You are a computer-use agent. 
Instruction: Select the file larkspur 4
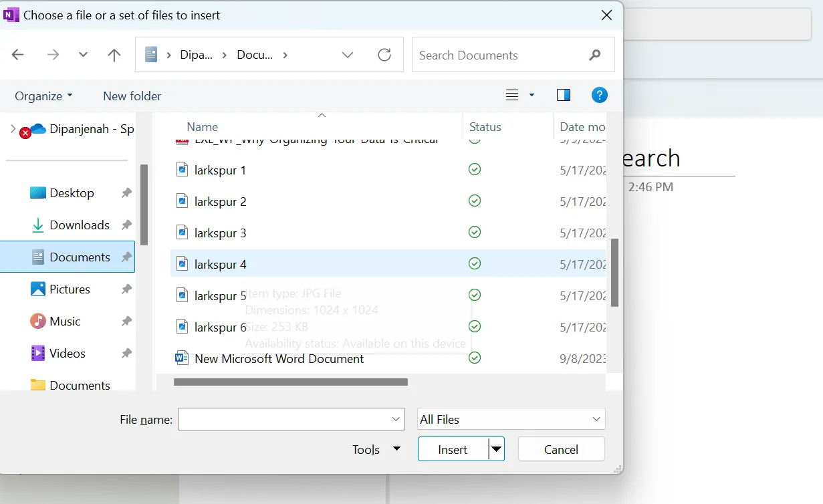click(x=388, y=263)
